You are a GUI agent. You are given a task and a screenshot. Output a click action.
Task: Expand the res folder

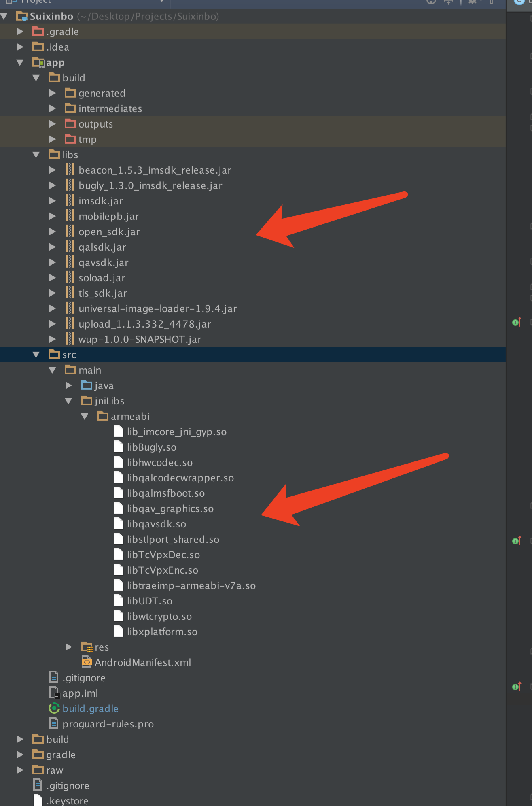pos(68,647)
